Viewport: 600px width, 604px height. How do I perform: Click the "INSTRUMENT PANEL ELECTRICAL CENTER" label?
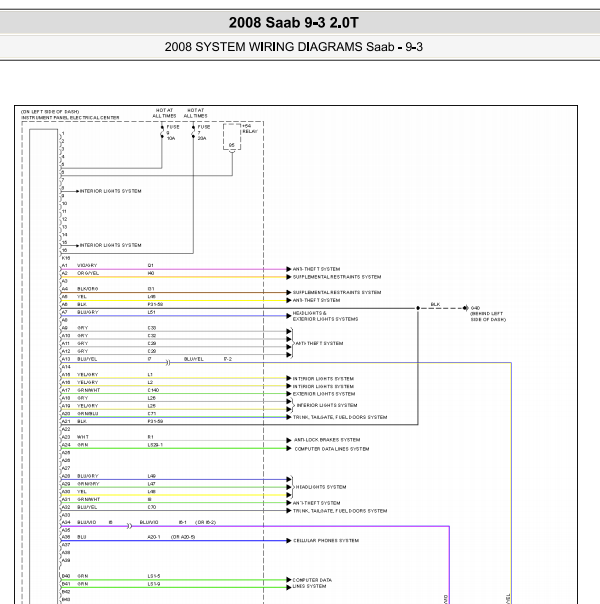pyautogui.click(x=70, y=117)
